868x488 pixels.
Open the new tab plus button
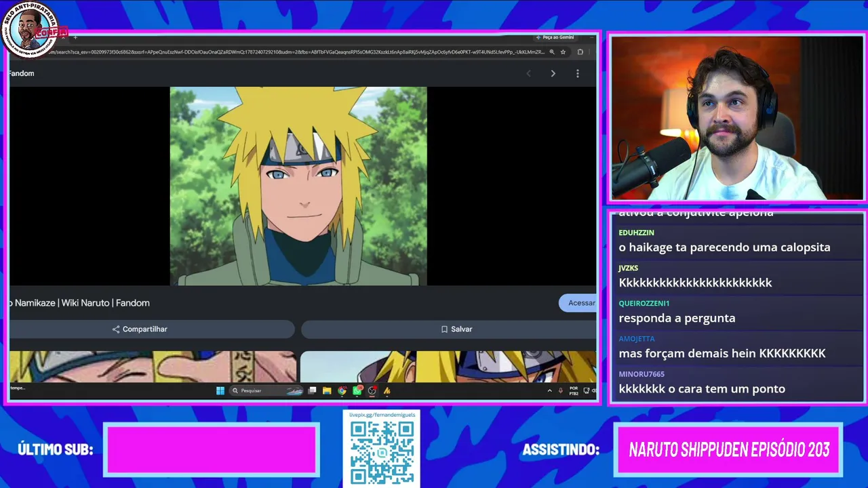point(75,37)
